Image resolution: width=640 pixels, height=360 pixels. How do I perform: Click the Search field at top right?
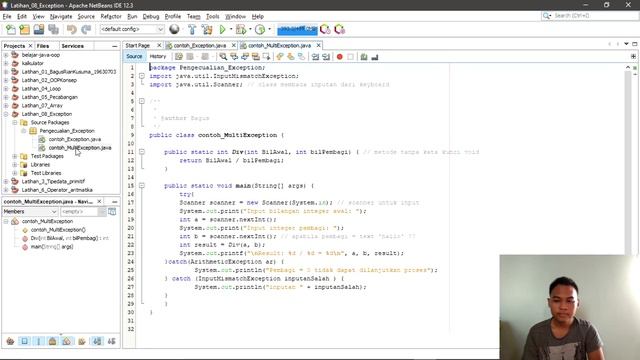point(589,16)
